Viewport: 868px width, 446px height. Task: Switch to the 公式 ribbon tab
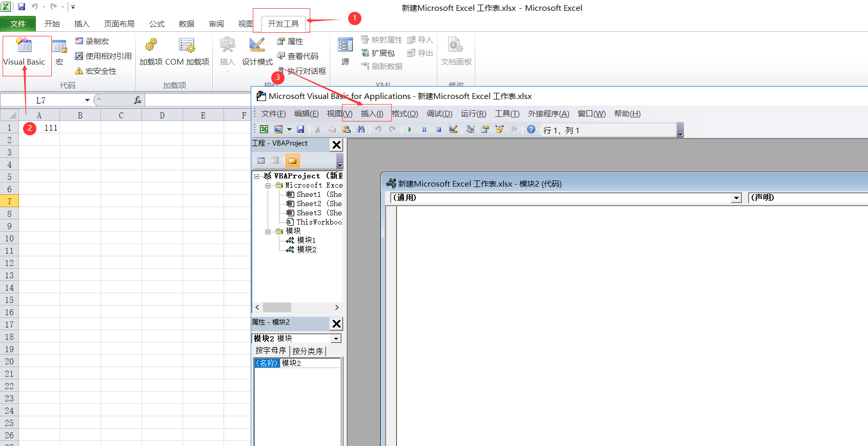point(157,24)
